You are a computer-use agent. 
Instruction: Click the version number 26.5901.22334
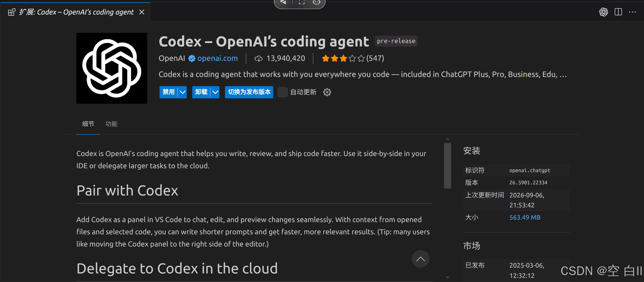(528, 183)
